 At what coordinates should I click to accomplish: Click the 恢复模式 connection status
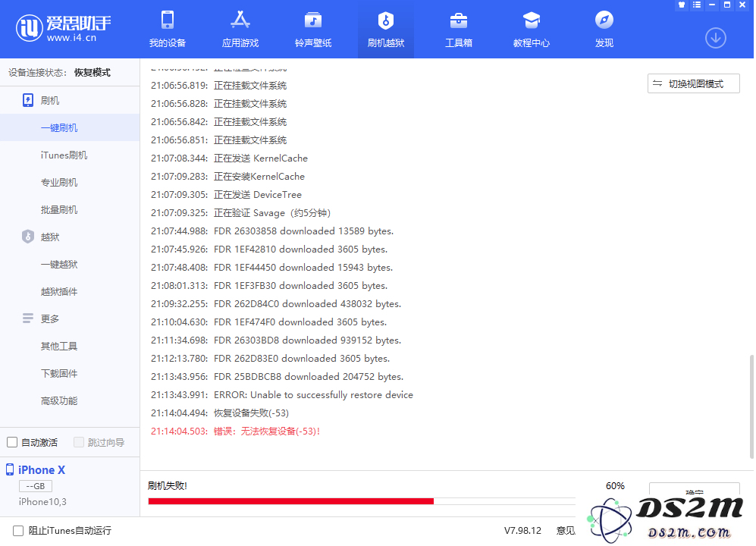point(92,72)
